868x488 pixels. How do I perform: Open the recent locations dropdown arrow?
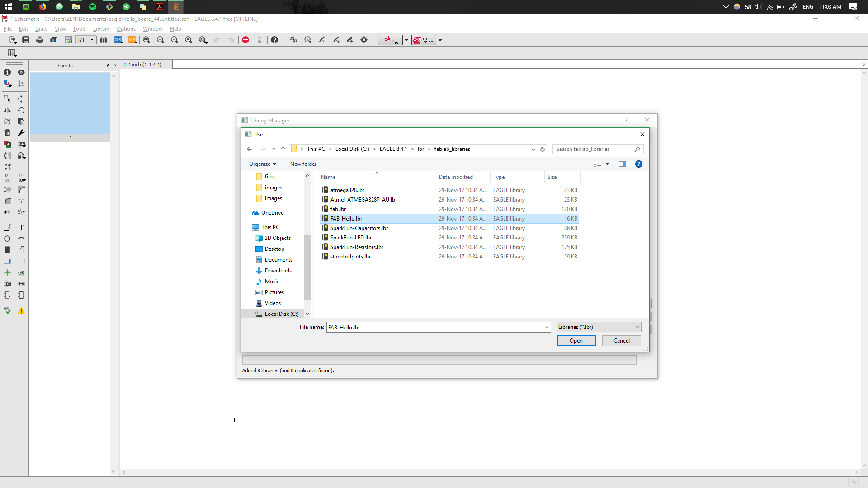pyautogui.click(x=274, y=149)
